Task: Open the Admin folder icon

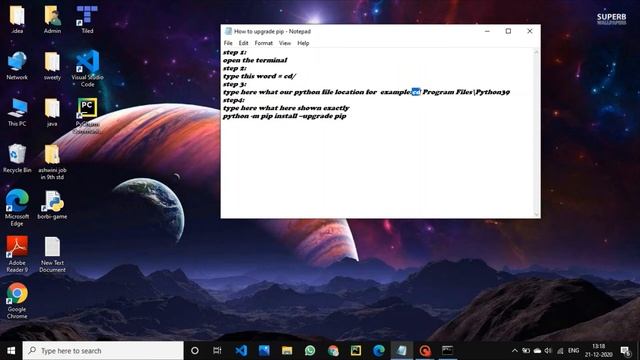Action: click(52, 19)
